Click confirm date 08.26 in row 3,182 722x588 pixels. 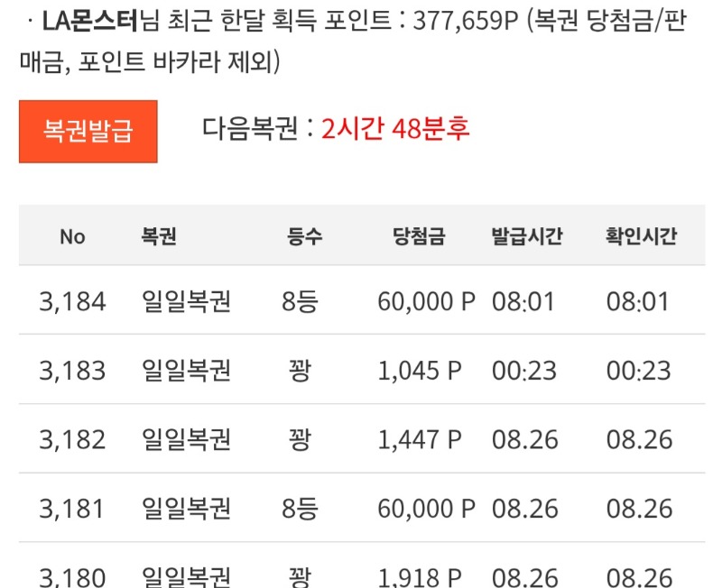[x=640, y=440]
